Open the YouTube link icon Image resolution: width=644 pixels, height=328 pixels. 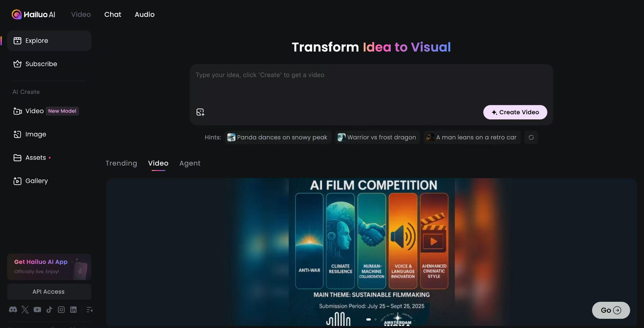pos(37,310)
